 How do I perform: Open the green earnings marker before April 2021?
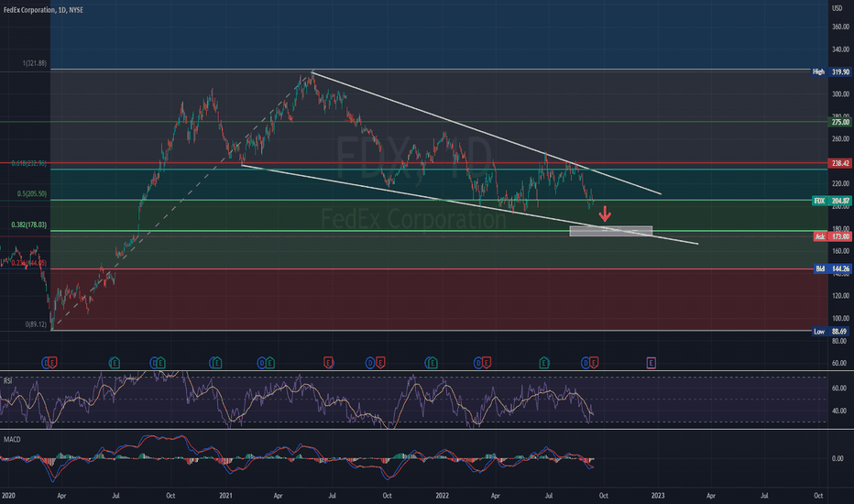(269, 362)
